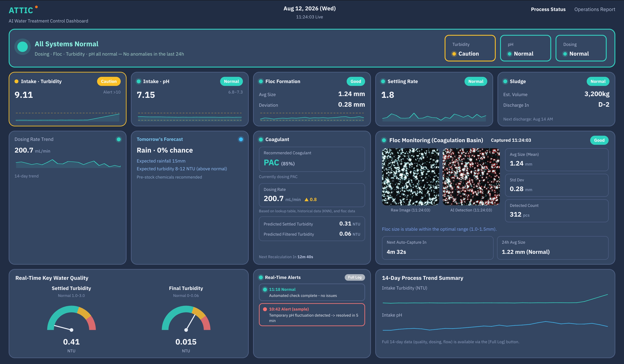Click the Normal badge on Settling Rate
This screenshot has width=624, height=364.
476,81
